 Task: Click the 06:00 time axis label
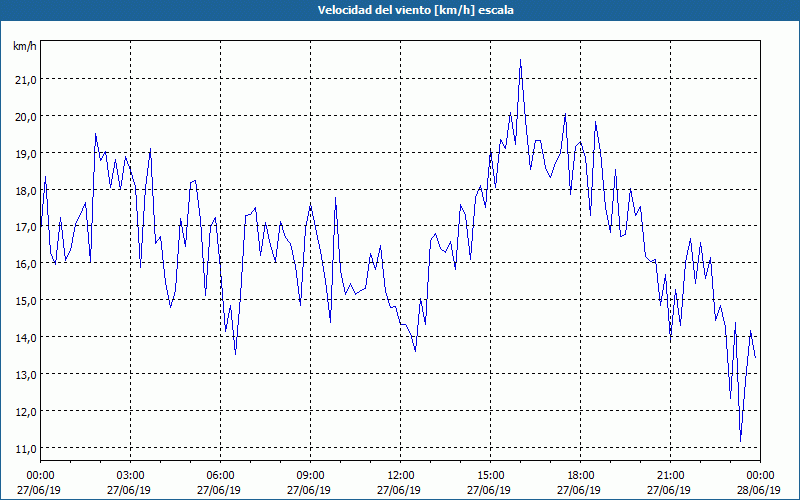pos(220,476)
